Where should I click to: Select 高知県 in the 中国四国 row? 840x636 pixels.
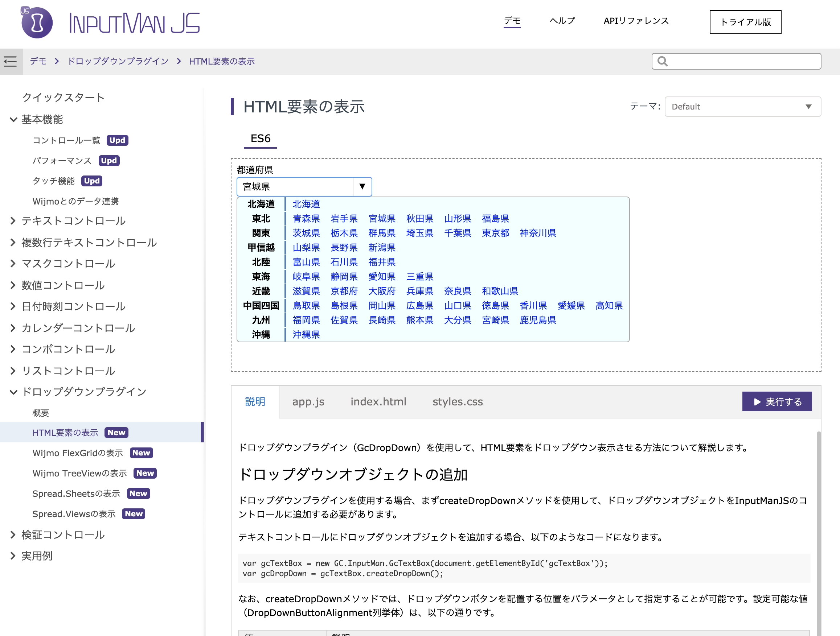(609, 305)
